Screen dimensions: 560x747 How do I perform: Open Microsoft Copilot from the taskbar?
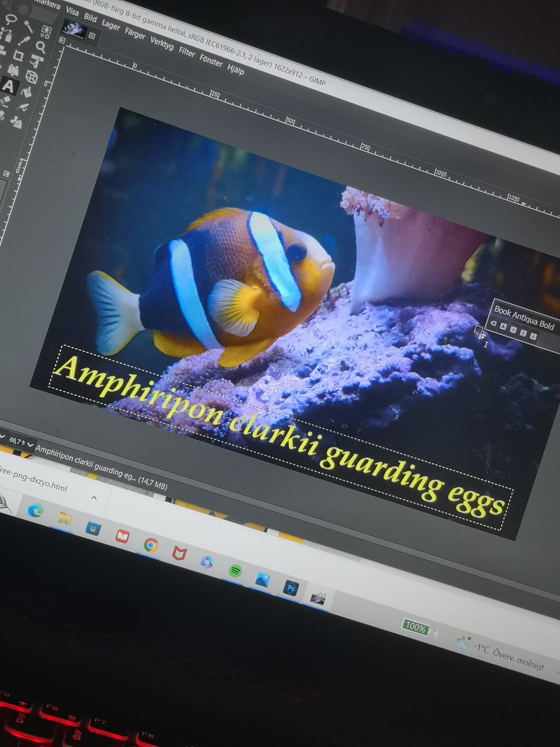206,563
